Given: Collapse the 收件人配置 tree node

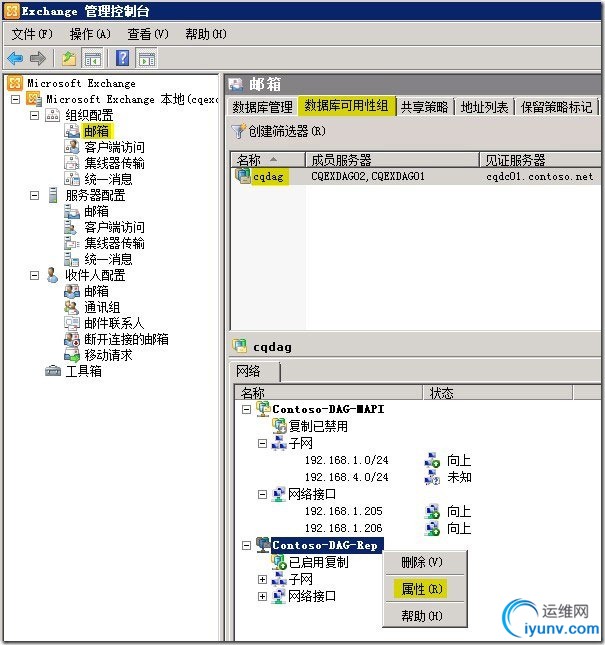Looking at the screenshot, I should click(35, 275).
